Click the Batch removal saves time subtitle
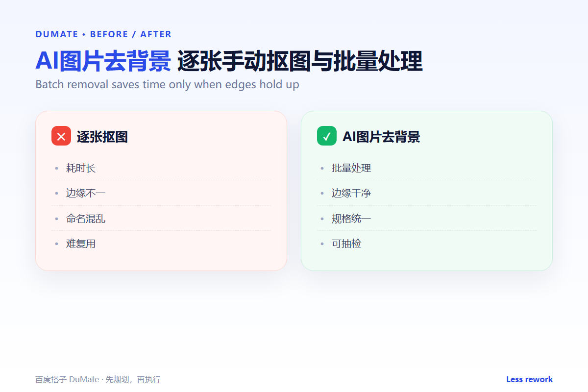The width and height of the screenshot is (588, 392). coord(167,84)
